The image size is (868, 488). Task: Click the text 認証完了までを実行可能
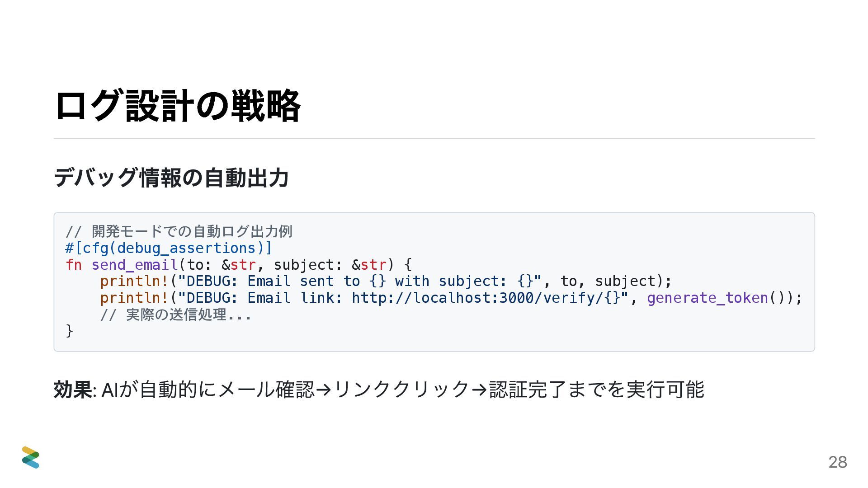597,389
